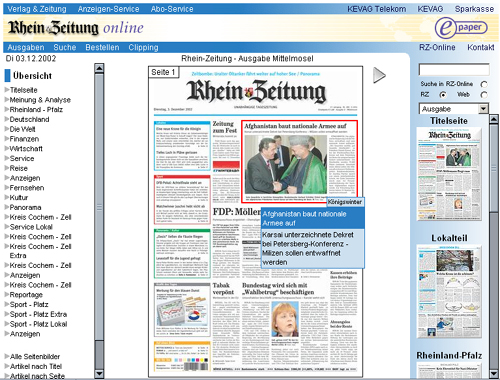Expand Deutschland section arrow
500x380 pixels.
point(7,119)
